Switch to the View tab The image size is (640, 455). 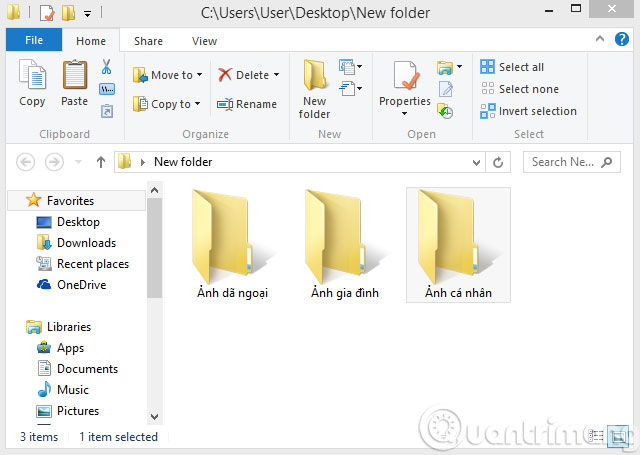coord(204,41)
